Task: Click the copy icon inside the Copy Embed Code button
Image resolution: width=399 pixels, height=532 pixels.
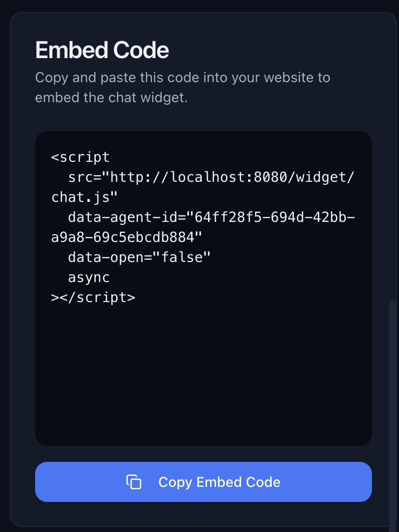Action: coord(133,482)
